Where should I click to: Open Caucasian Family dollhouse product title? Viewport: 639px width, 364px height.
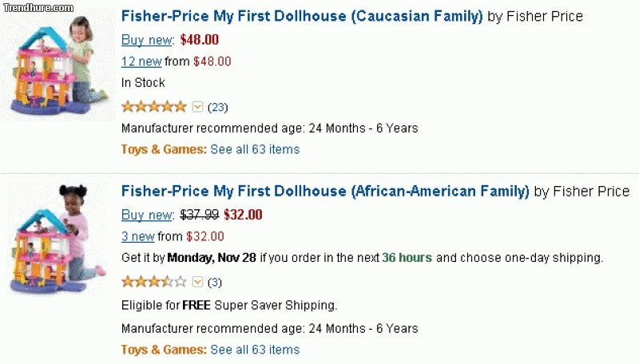302,16
